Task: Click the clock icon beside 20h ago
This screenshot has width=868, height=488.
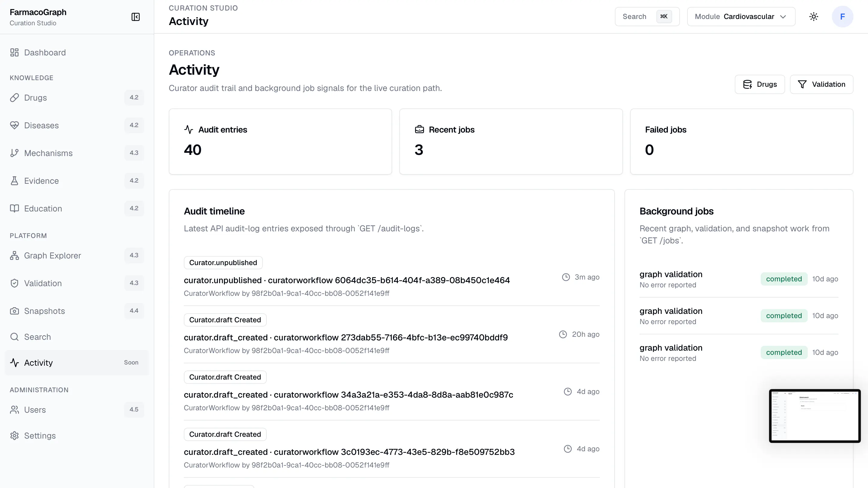Action: pyautogui.click(x=563, y=334)
